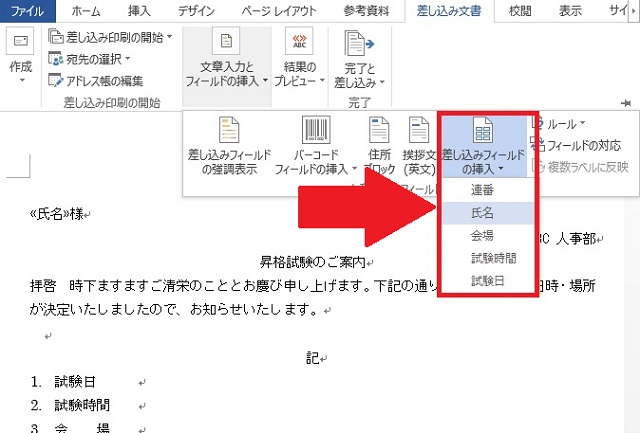Image resolution: width=640 pixels, height=433 pixels.
Task: Click the 完了と差し込み icon
Action: (x=358, y=43)
